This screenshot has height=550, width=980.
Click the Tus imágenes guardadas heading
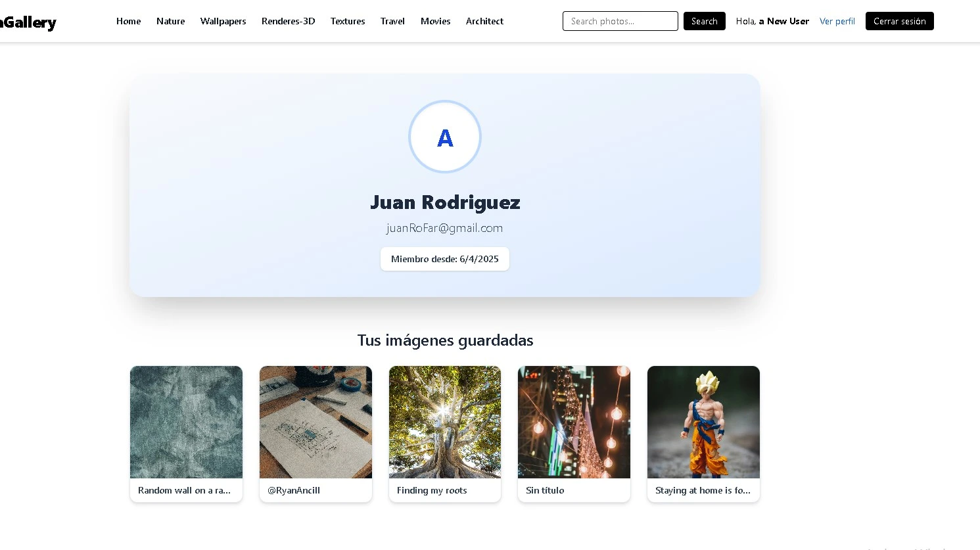pos(445,340)
